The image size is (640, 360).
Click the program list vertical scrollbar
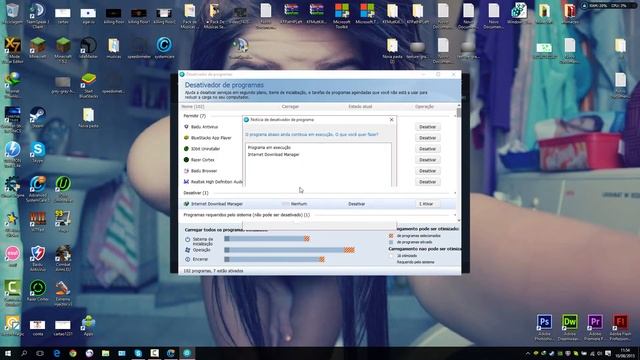click(459, 163)
